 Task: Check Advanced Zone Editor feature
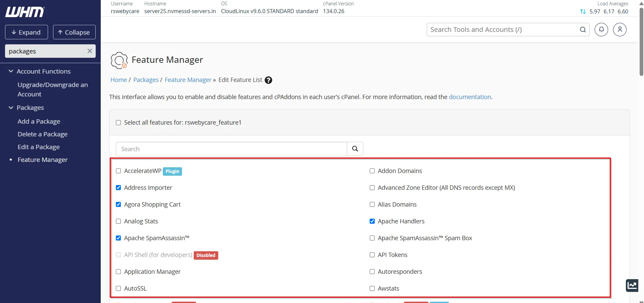click(x=372, y=188)
